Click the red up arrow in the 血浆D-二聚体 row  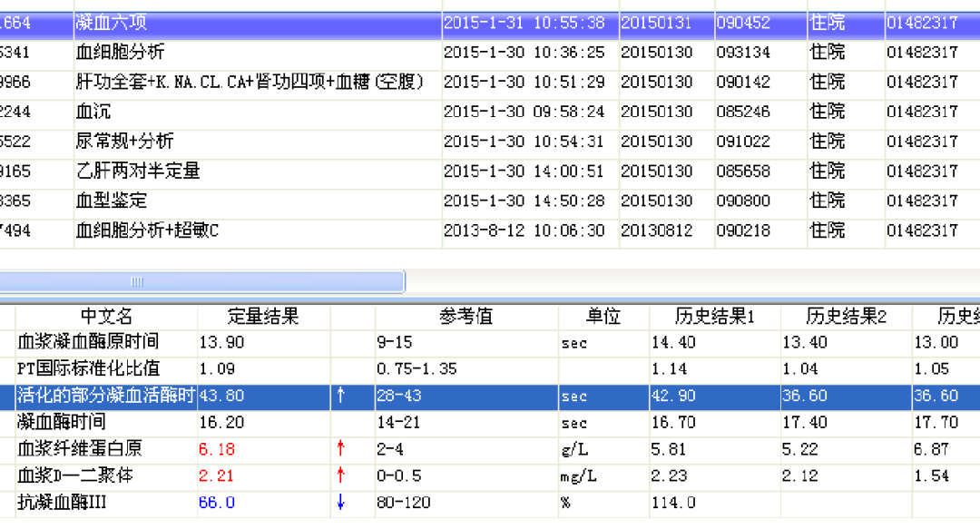click(341, 475)
